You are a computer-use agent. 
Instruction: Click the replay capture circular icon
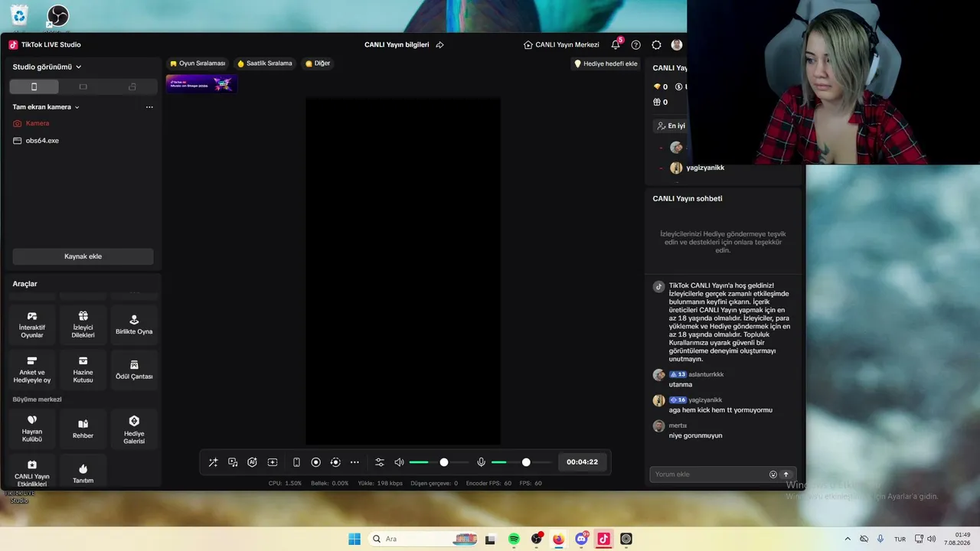coord(335,462)
